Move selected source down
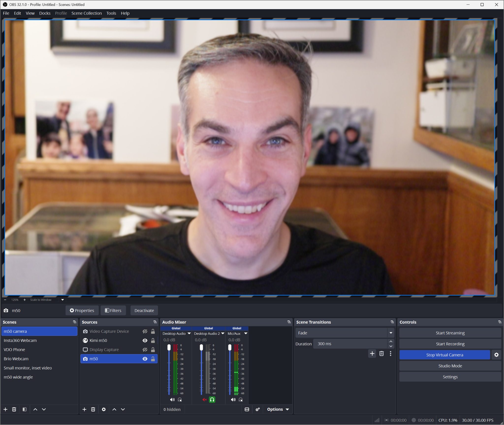Image resolution: width=504 pixels, height=425 pixels. click(123, 409)
